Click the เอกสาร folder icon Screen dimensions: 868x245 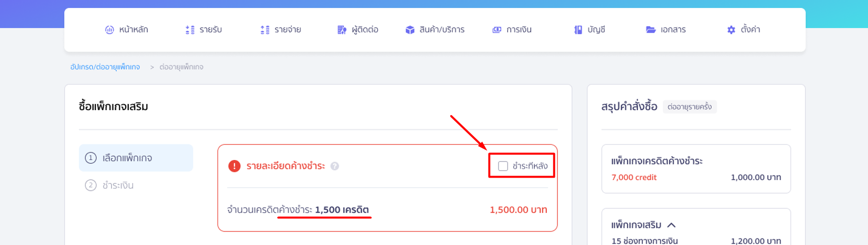651,30
